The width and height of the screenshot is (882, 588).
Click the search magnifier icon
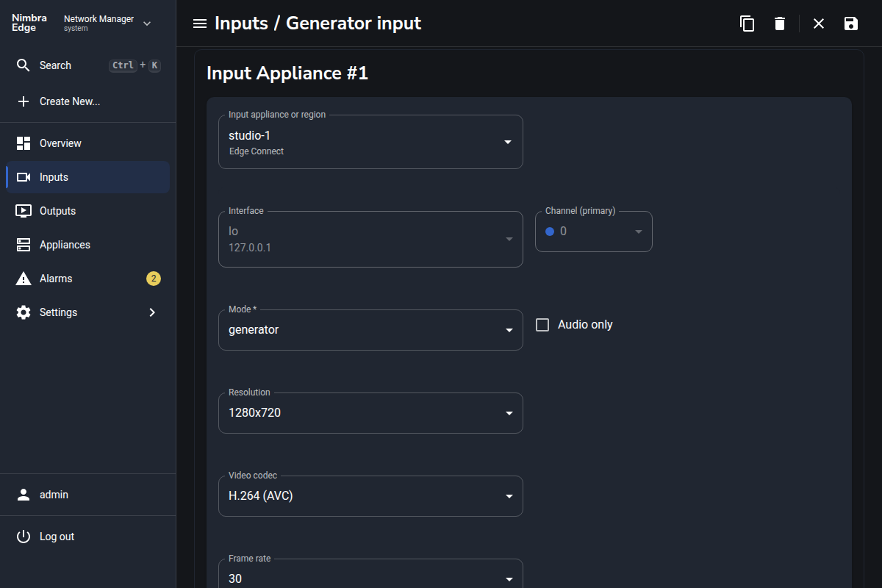[24, 65]
